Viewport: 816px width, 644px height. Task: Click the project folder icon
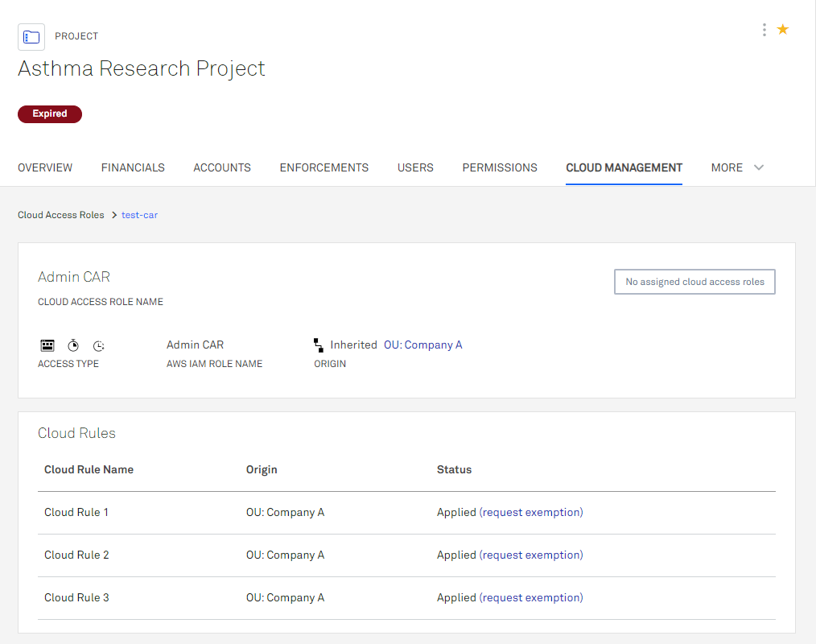[31, 37]
